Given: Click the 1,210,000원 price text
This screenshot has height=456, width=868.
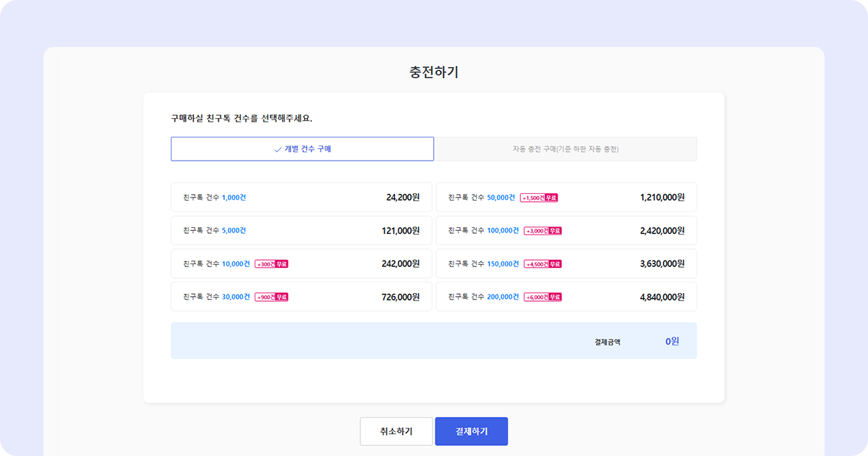Looking at the screenshot, I should point(663,197).
